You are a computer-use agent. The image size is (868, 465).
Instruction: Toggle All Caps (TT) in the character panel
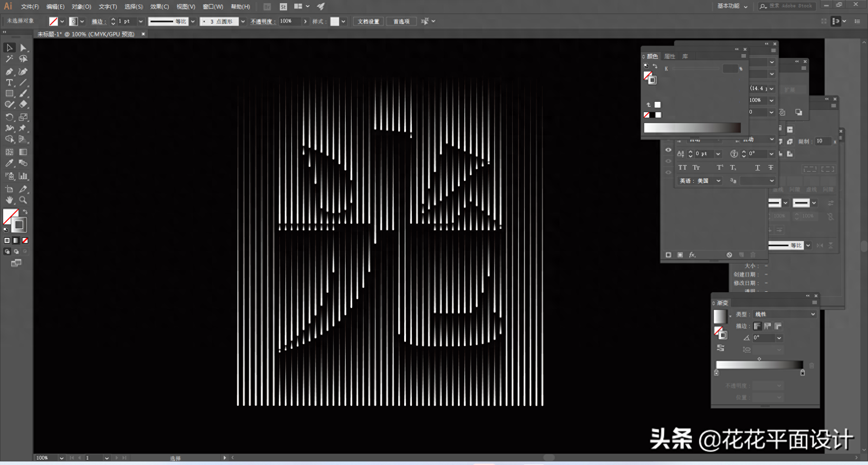point(682,168)
